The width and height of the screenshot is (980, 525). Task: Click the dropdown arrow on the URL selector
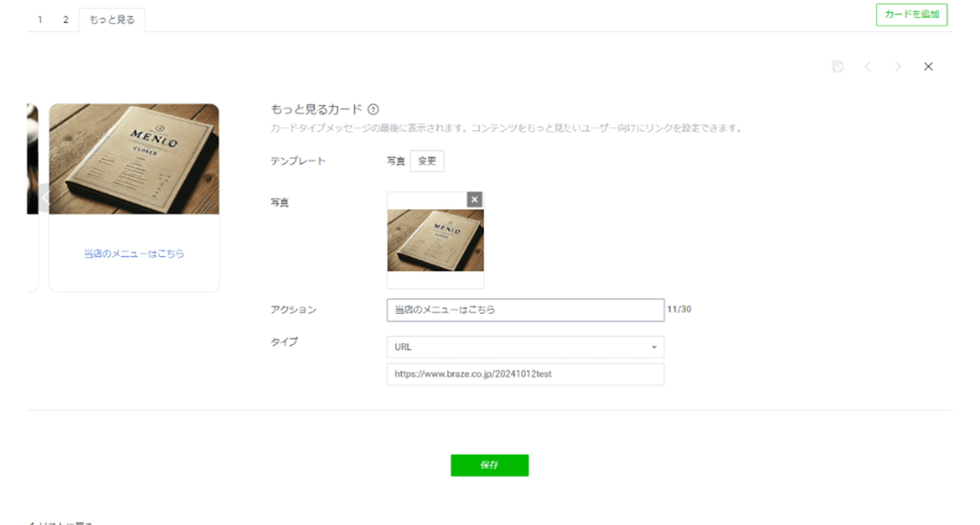click(654, 346)
